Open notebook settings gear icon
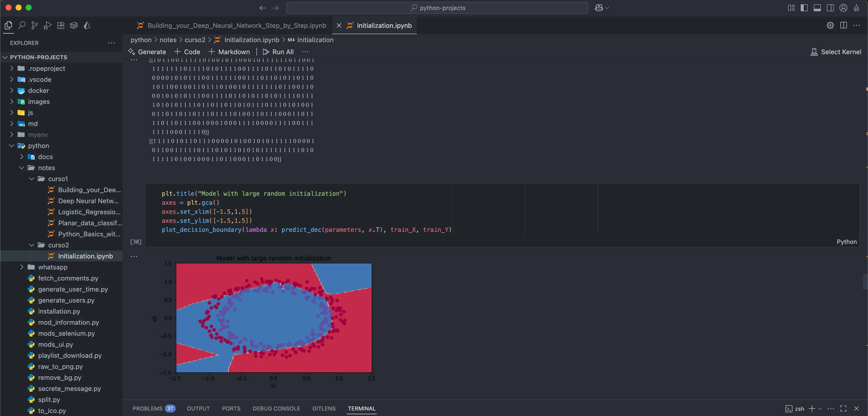Image resolution: width=868 pixels, height=416 pixels. tap(830, 25)
